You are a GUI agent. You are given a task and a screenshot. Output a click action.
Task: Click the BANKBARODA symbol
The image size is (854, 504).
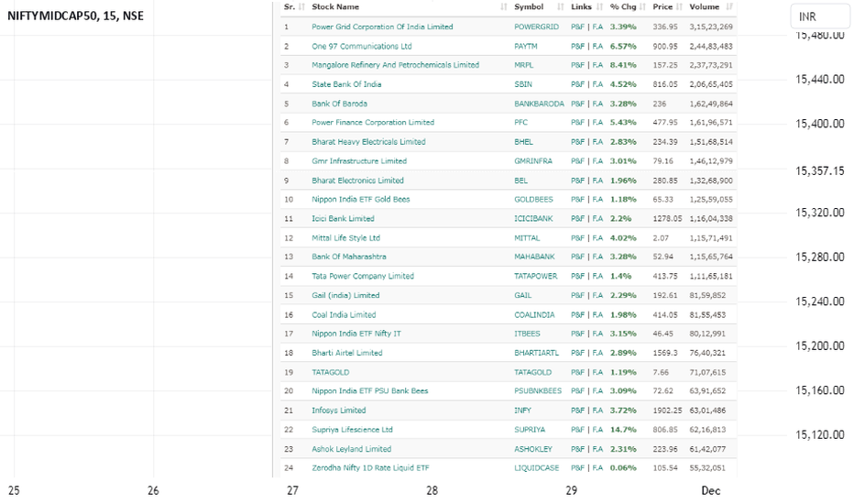[x=539, y=104]
